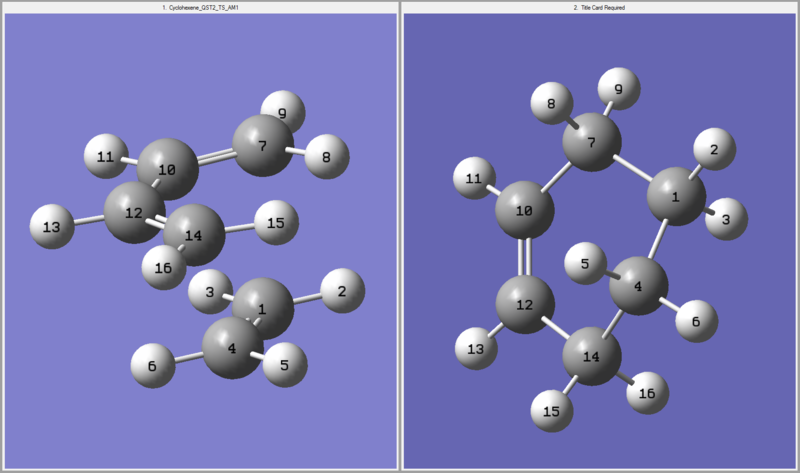The width and height of the screenshot is (800, 473).
Task: Select hydrogen atom 9 in right structure
Action: tap(618, 90)
